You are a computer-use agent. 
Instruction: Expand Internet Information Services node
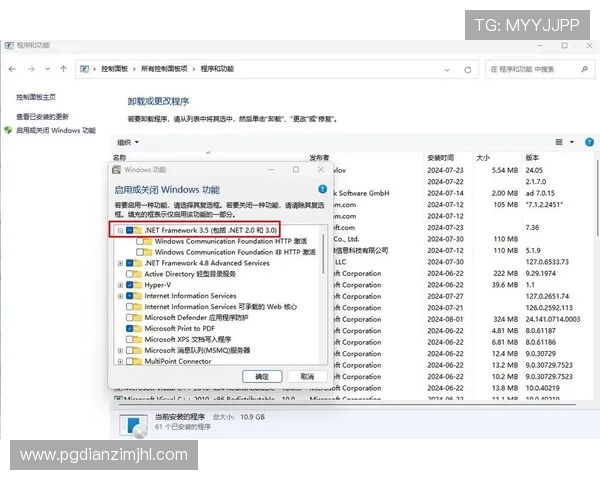120,296
